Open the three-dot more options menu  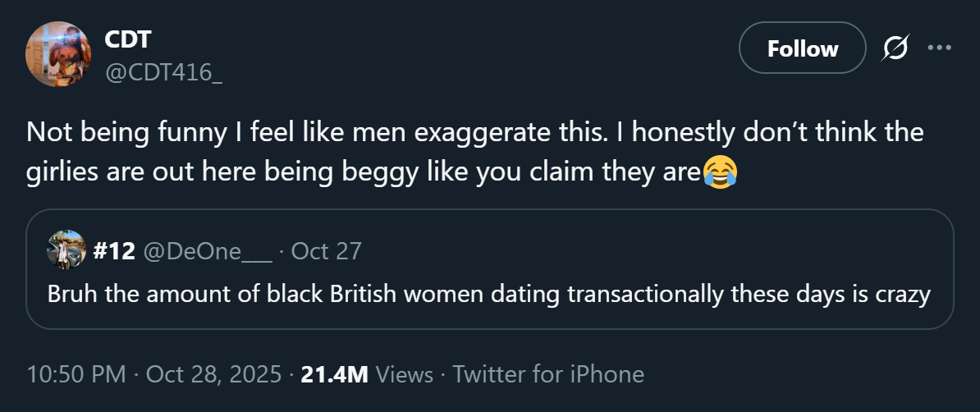[x=940, y=48]
